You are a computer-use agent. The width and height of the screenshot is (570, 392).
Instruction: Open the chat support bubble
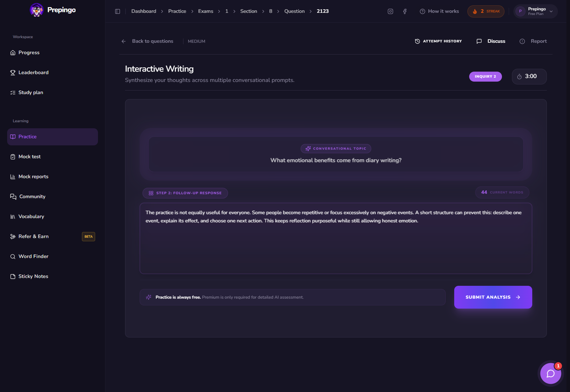coord(550,373)
